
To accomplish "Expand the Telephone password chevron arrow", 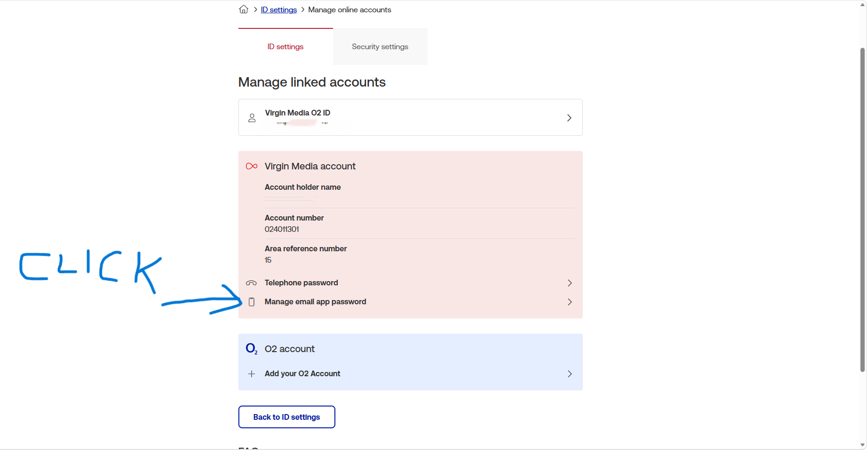I will pos(570,283).
